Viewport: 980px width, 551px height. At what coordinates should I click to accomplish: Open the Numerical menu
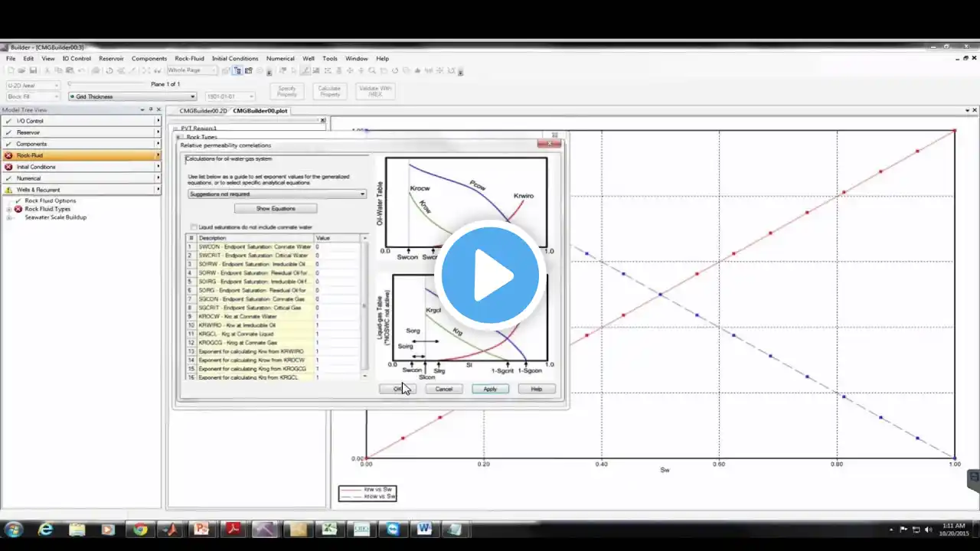(x=280, y=58)
